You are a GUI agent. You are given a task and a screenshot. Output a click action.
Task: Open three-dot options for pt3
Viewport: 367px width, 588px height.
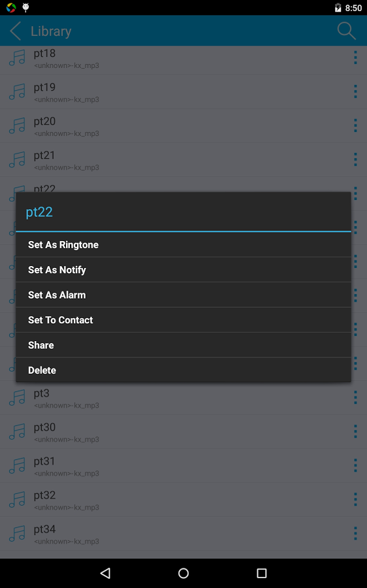355,397
